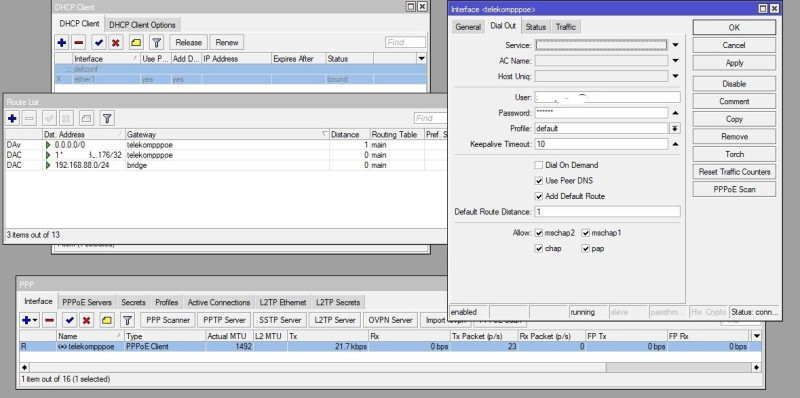The width and height of the screenshot is (800, 398).
Task: Uncheck mschap2 authentication
Action: tap(539, 233)
